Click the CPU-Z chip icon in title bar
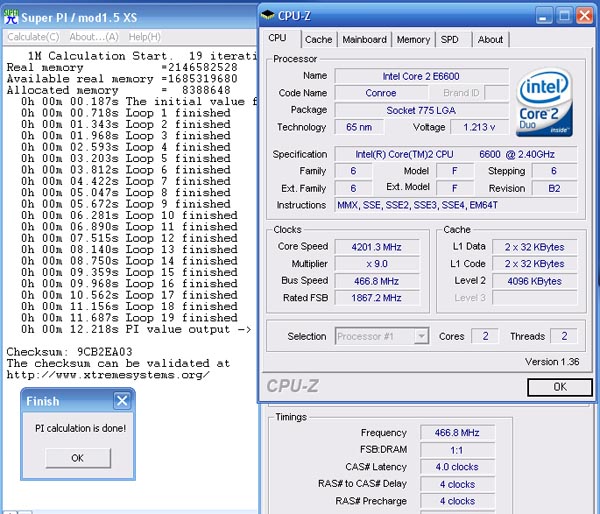 click(268, 15)
